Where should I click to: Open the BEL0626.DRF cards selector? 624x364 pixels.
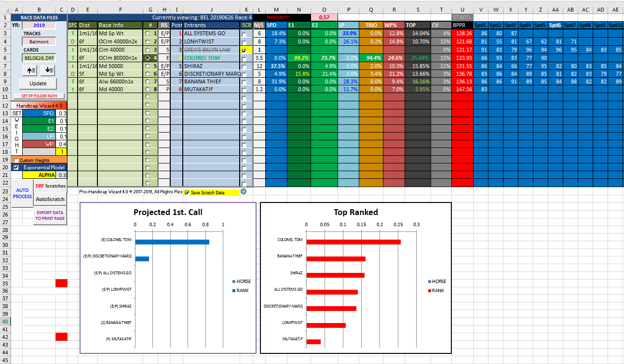pos(39,58)
